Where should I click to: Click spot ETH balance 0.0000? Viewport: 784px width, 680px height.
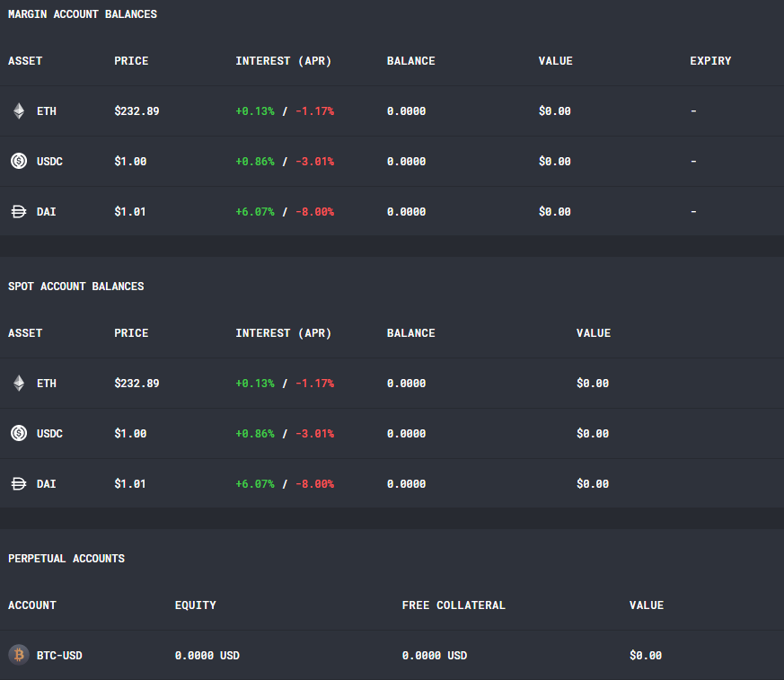pos(407,383)
